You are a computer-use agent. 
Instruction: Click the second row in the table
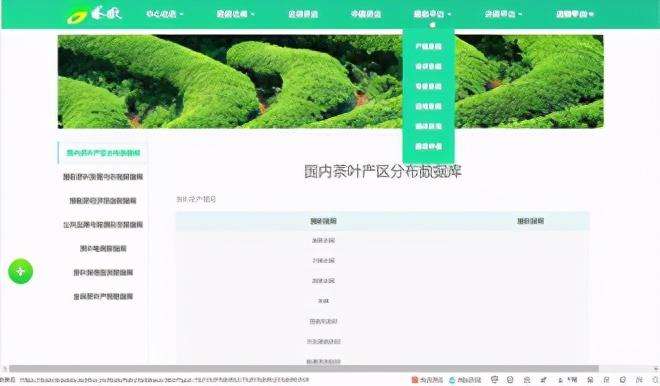click(x=382, y=261)
